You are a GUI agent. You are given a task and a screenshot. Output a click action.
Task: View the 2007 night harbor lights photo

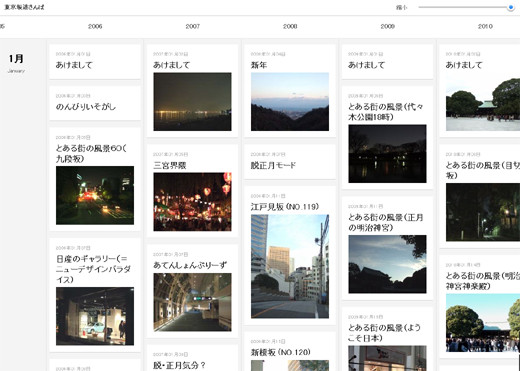[x=192, y=102]
